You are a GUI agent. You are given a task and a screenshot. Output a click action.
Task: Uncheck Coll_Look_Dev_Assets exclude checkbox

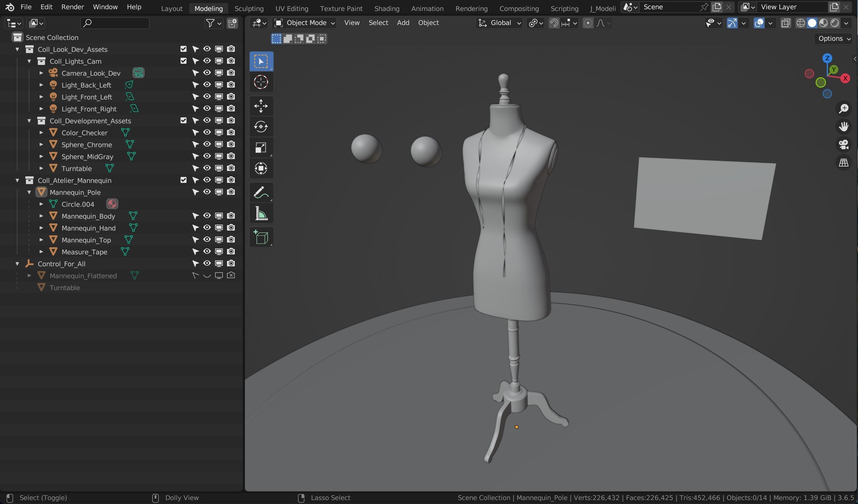point(184,49)
